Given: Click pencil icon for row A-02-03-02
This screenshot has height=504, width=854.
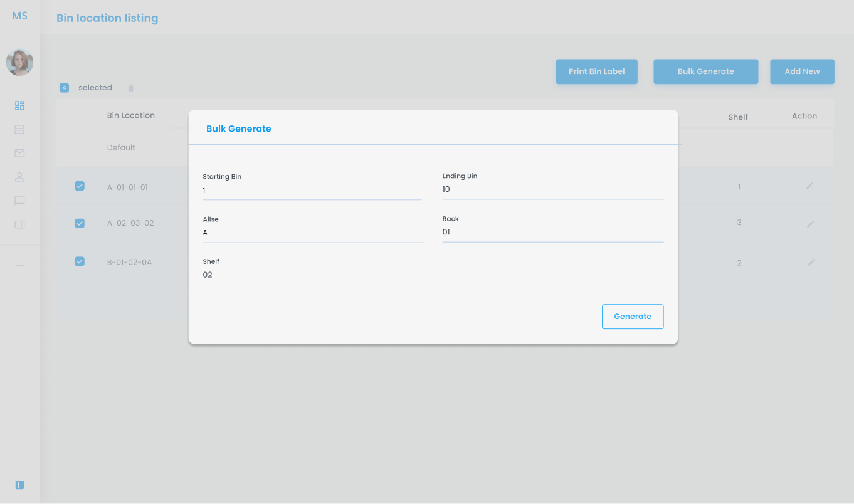Looking at the screenshot, I should pos(811,224).
